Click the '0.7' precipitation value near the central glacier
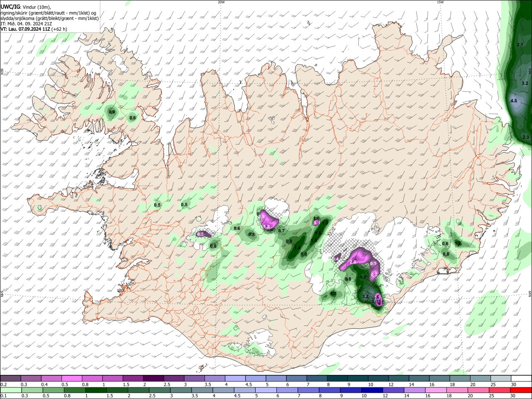The width and height of the screenshot is (532, 399). (281, 231)
